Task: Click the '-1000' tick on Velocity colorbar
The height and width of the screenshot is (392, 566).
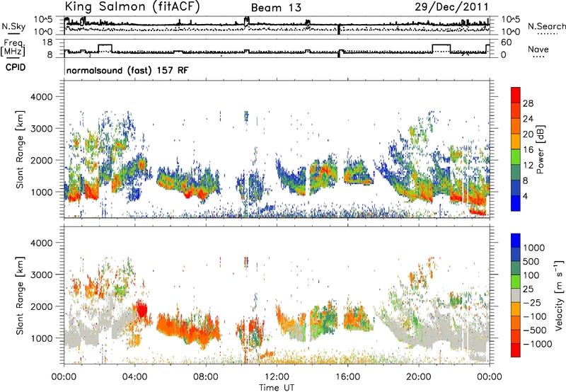Action: [537, 344]
